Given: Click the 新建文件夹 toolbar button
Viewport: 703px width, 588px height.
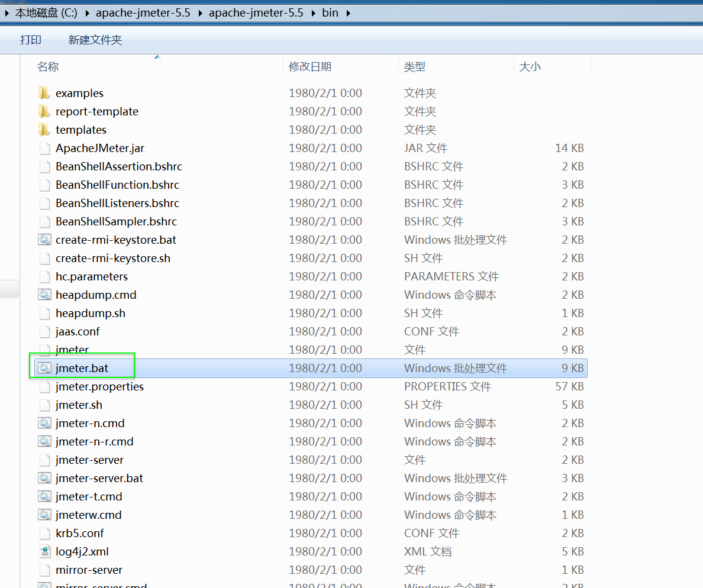Looking at the screenshot, I should pyautogui.click(x=95, y=40).
